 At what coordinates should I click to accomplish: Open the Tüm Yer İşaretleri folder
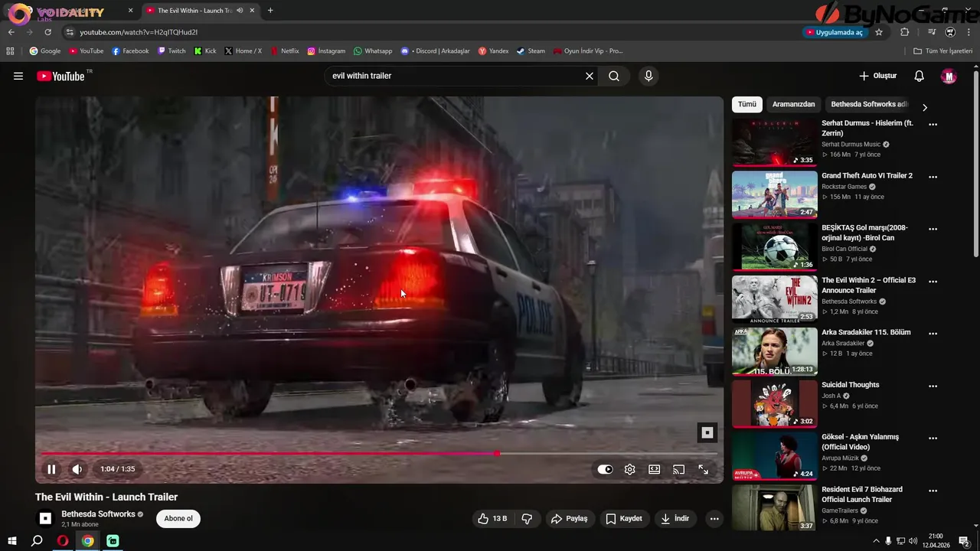[942, 51]
